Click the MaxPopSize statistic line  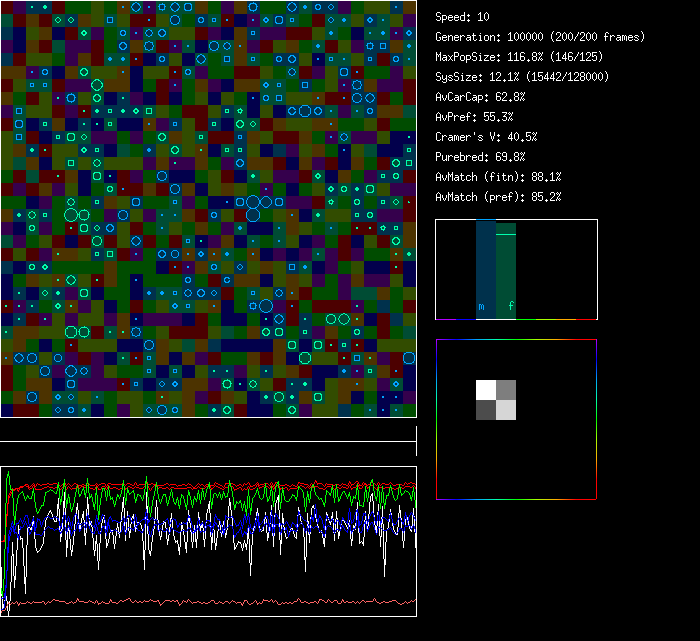point(517,57)
